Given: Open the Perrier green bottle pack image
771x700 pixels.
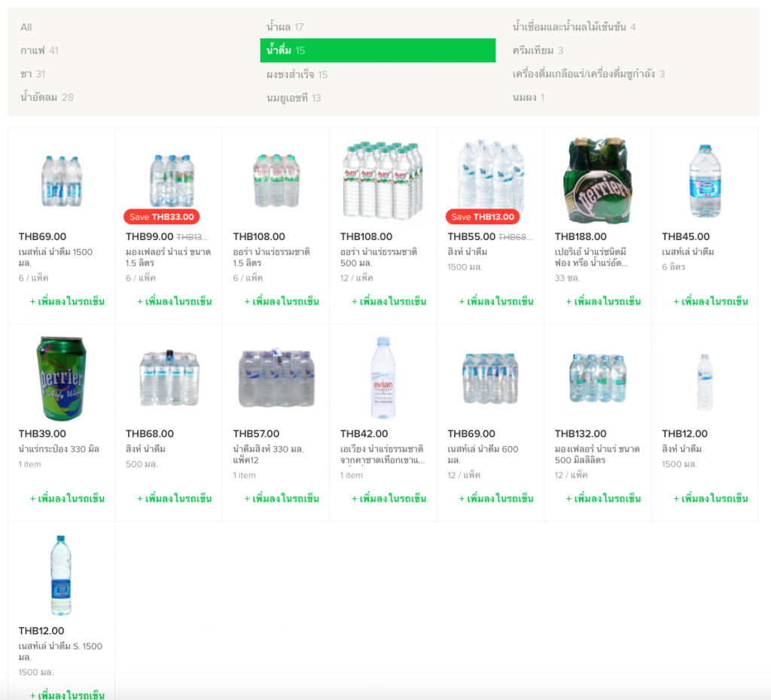Looking at the screenshot, I should [x=597, y=181].
